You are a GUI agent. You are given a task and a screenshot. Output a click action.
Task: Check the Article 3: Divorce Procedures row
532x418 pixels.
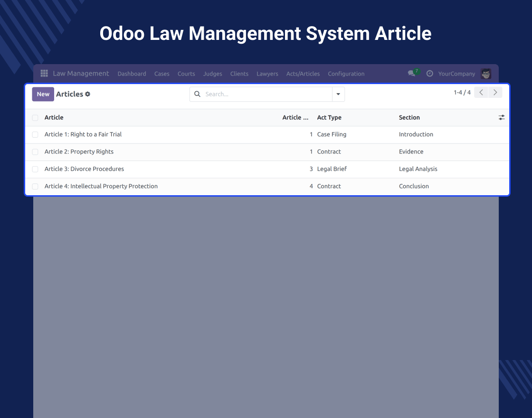[x=35, y=169]
